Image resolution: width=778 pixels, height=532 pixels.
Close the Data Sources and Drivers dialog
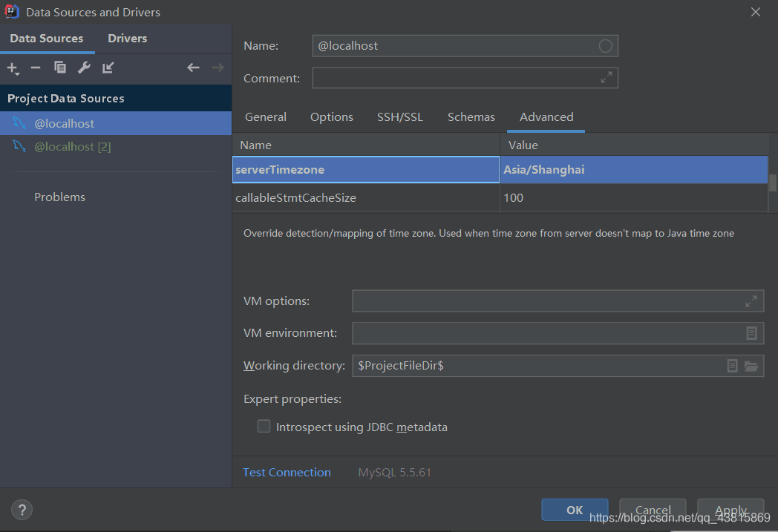(x=755, y=12)
